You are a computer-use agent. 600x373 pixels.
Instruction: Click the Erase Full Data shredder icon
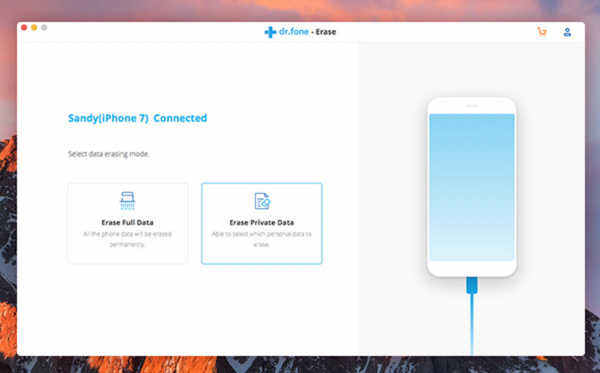(x=127, y=201)
